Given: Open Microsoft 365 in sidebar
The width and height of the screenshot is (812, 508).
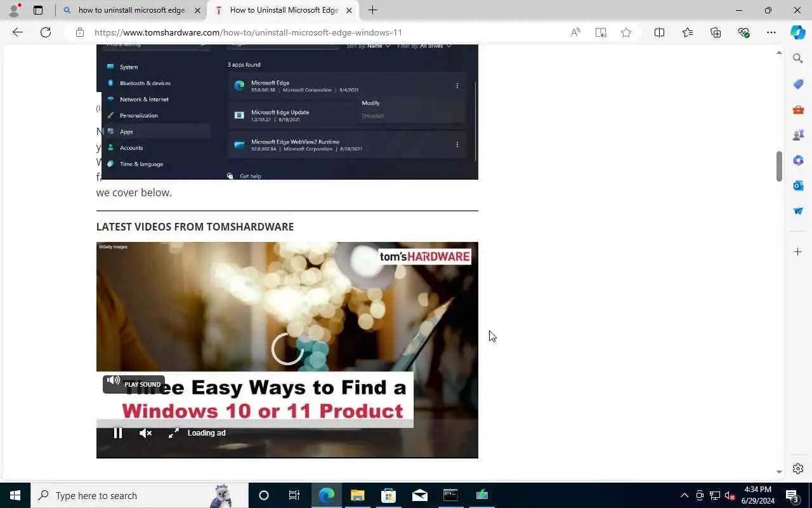Looking at the screenshot, I should pyautogui.click(x=798, y=160).
